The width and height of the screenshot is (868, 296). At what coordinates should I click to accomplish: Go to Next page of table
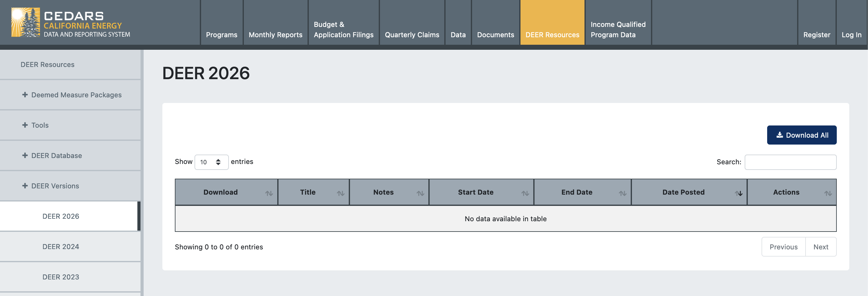pyautogui.click(x=821, y=247)
